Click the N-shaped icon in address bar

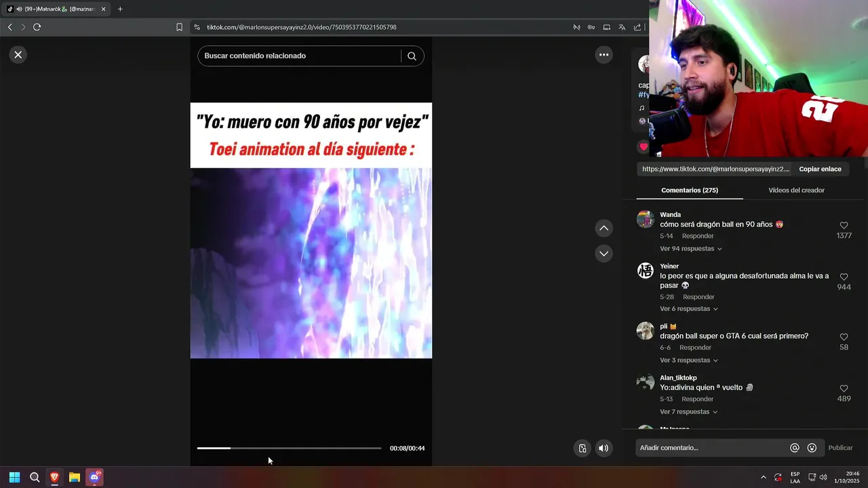pos(576,27)
